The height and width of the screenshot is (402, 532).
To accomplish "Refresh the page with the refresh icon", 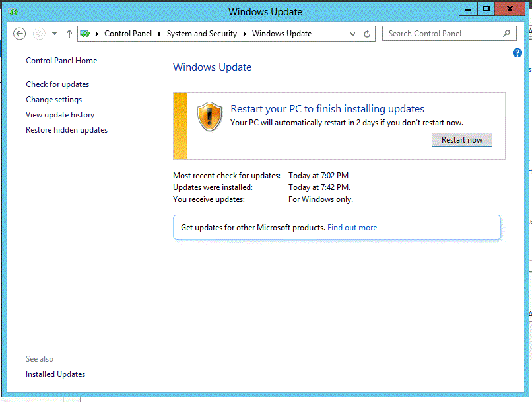I will click(367, 34).
